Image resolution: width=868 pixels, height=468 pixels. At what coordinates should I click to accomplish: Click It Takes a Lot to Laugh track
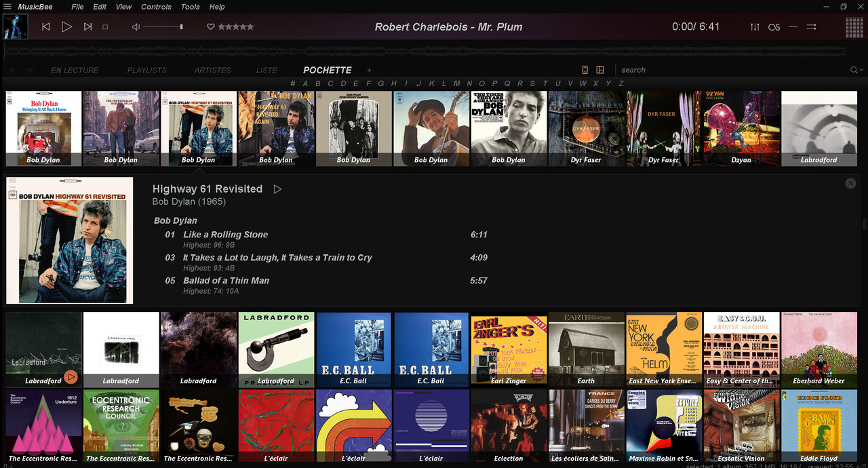(277, 258)
